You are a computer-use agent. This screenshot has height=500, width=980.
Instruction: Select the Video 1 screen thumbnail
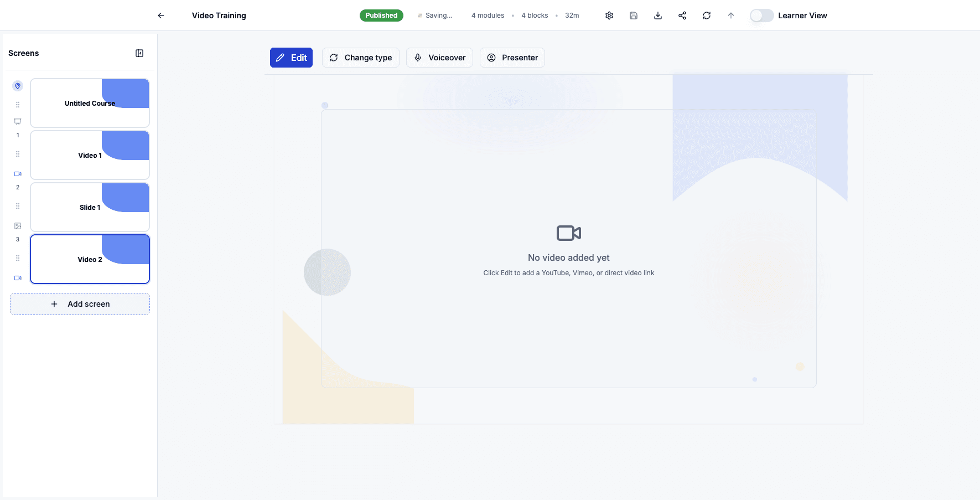90,155
